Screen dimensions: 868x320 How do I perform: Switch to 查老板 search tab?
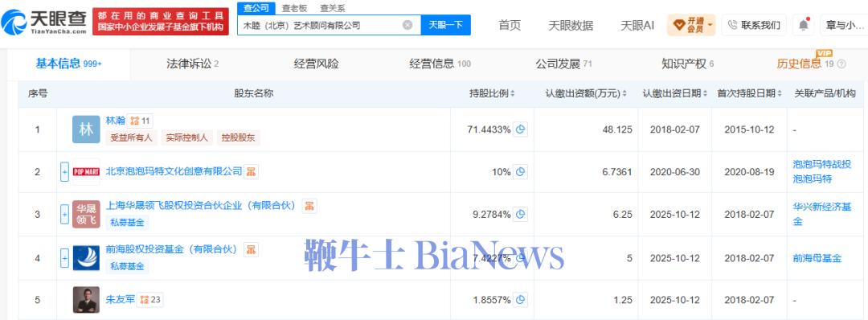294,8
